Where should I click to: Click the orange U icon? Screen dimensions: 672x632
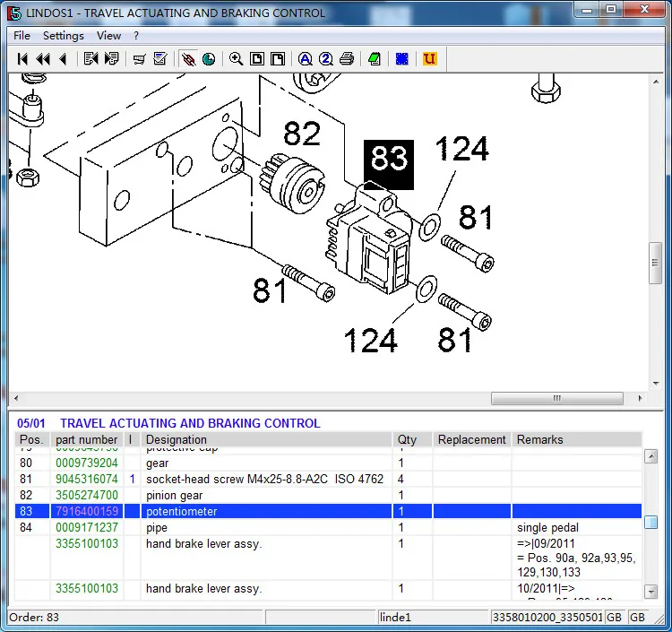coord(429,59)
